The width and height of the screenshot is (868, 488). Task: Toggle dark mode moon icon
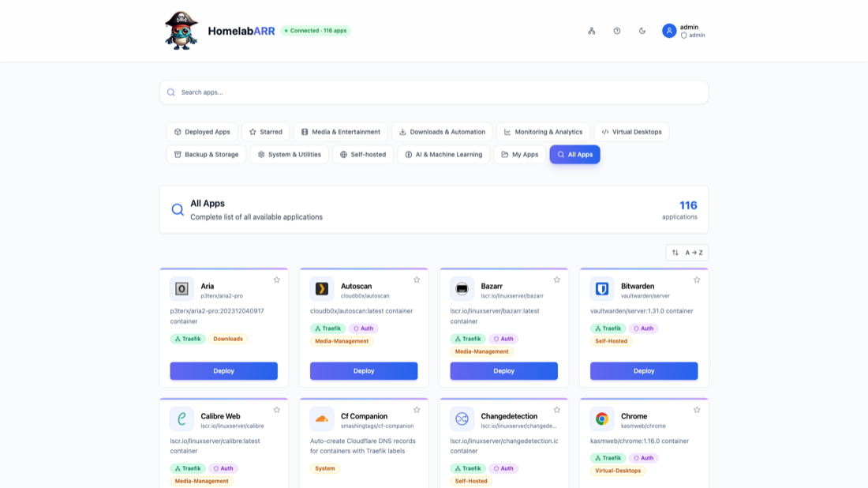pyautogui.click(x=642, y=31)
